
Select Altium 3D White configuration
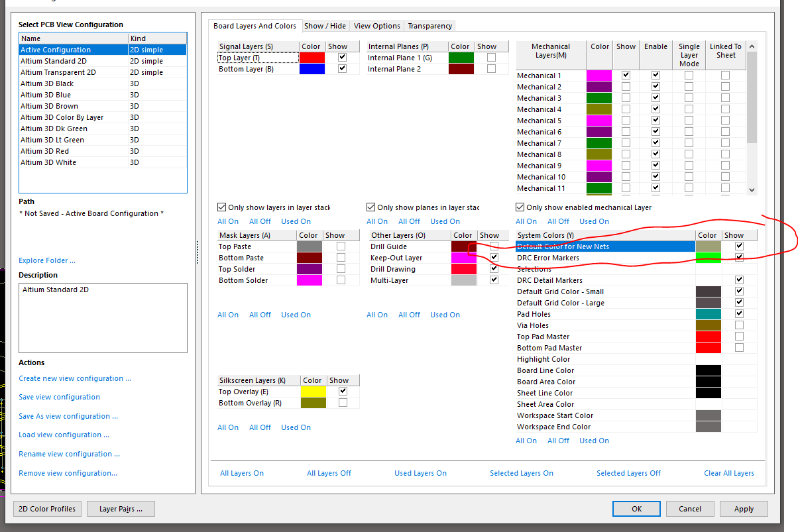point(103,162)
